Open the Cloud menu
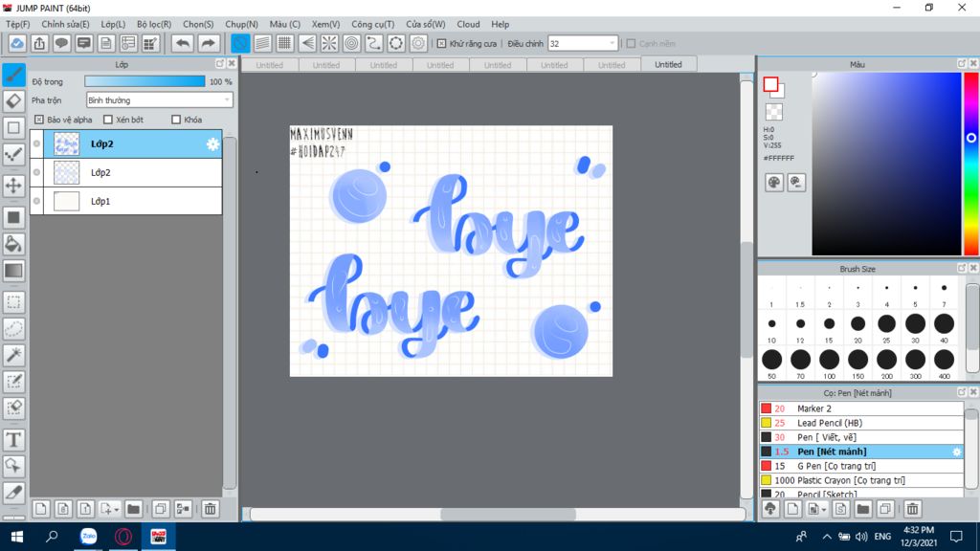 pos(468,24)
